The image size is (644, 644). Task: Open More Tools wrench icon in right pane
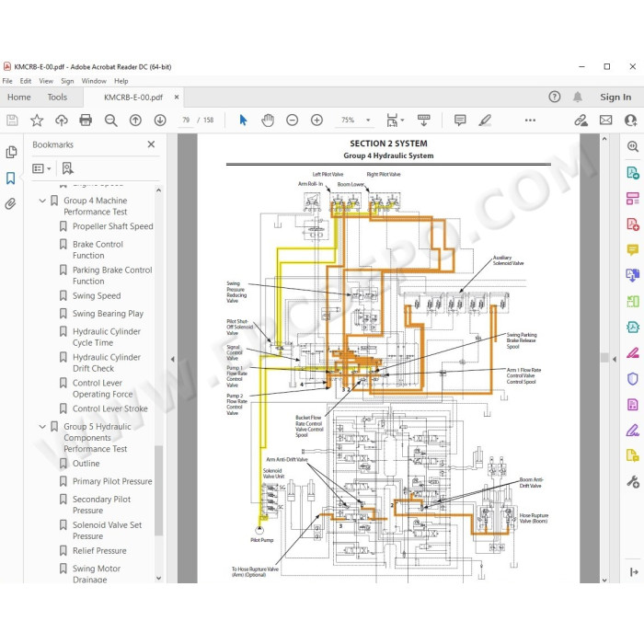633,482
